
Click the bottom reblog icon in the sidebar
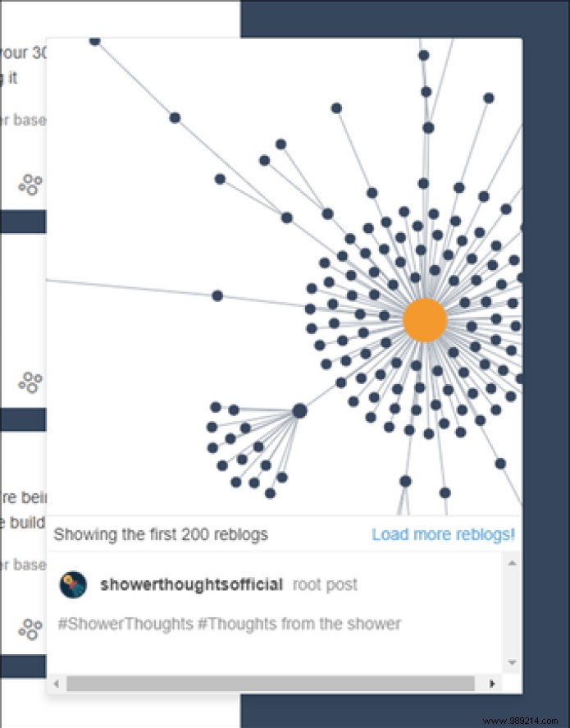[x=30, y=628]
